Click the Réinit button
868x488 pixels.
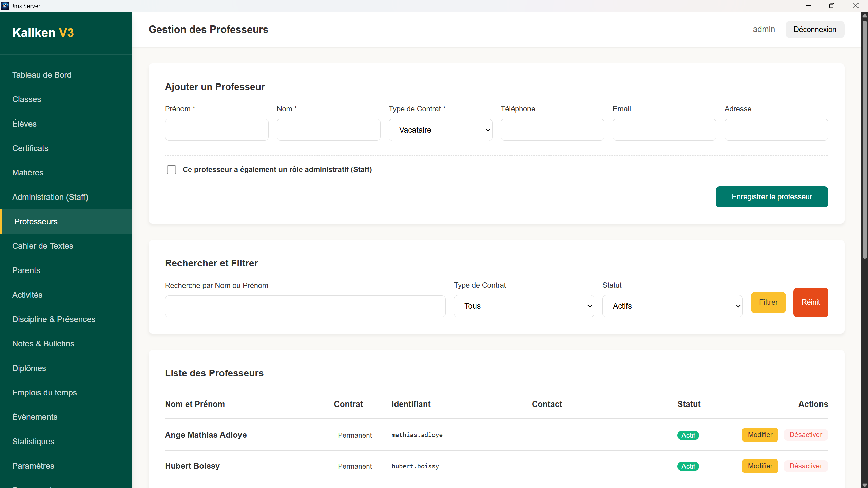point(810,302)
